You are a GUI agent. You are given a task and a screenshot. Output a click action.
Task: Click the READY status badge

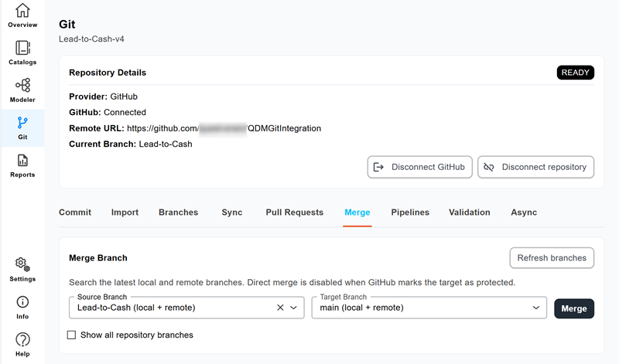click(x=575, y=73)
